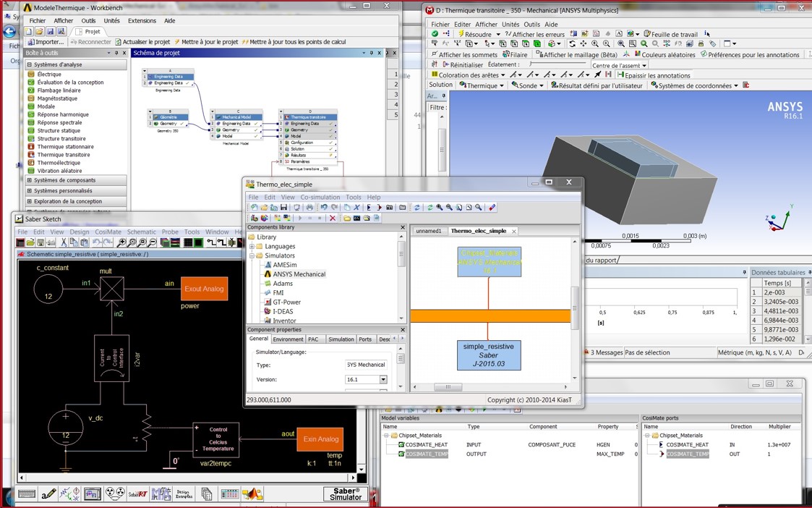
Task: Click the Design Examples icon in Saber
Action: click(x=184, y=494)
